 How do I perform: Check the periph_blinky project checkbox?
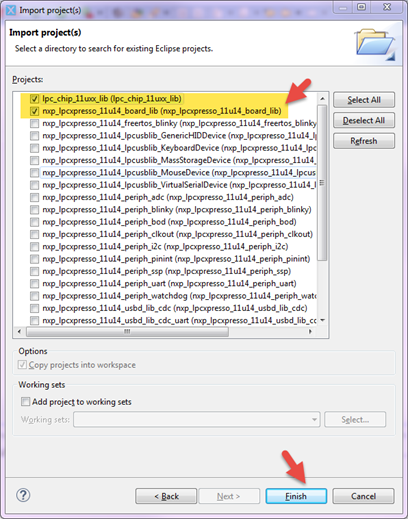point(34,210)
